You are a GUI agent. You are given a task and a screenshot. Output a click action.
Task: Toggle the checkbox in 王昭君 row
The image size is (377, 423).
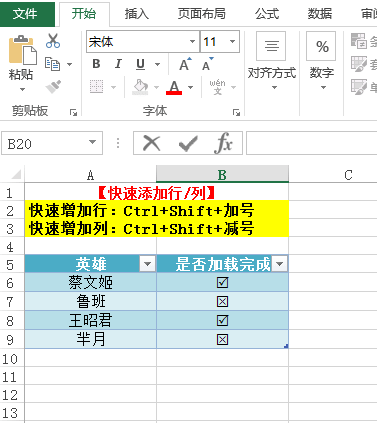pyautogui.click(x=222, y=320)
